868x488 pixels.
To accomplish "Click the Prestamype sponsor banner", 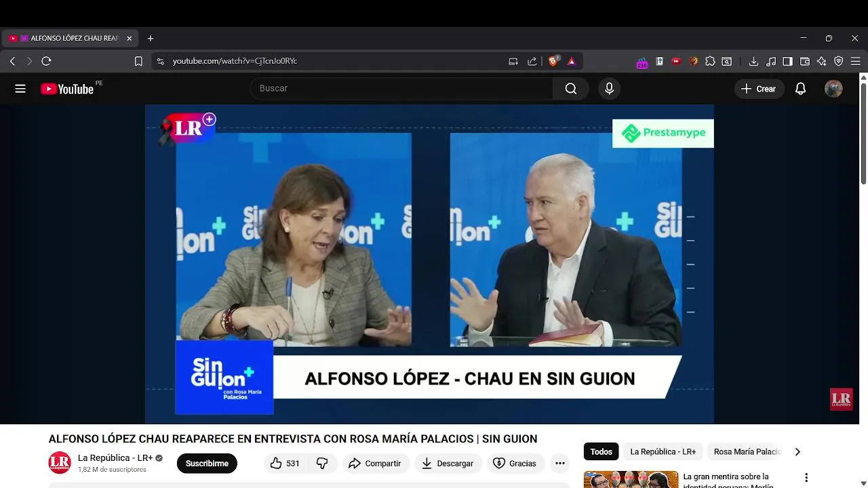I will tap(663, 134).
